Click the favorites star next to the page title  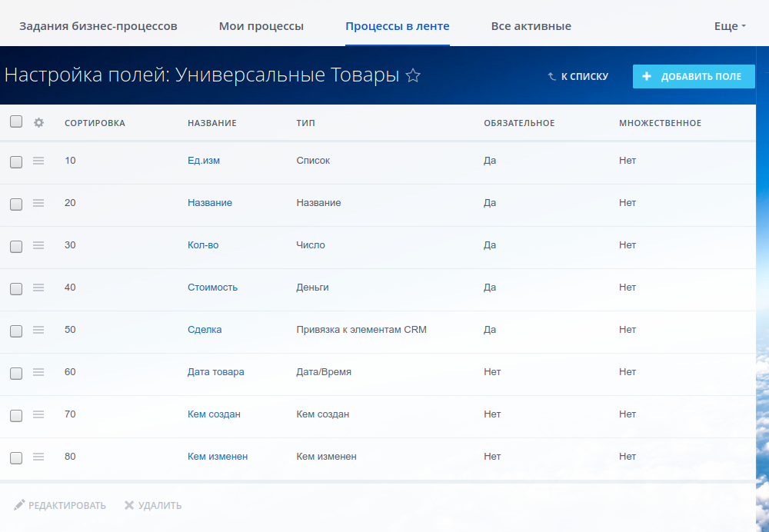[x=413, y=75]
